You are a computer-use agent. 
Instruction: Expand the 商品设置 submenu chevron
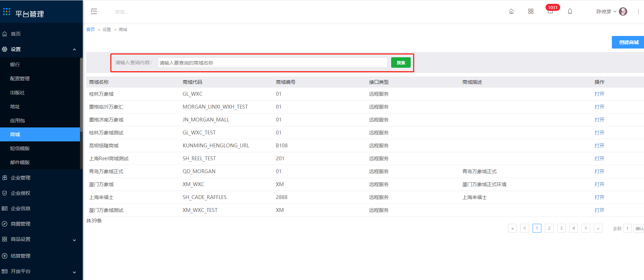pyautogui.click(x=74, y=240)
